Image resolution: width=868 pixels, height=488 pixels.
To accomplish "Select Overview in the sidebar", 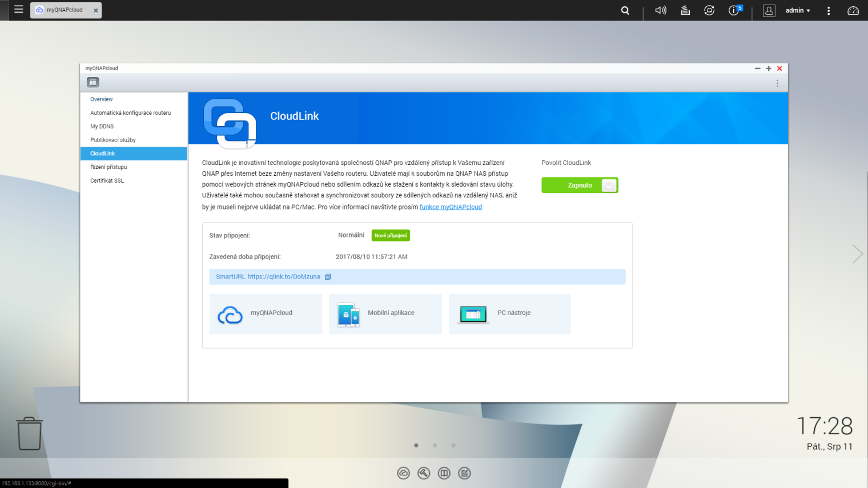I will tap(134, 99).
